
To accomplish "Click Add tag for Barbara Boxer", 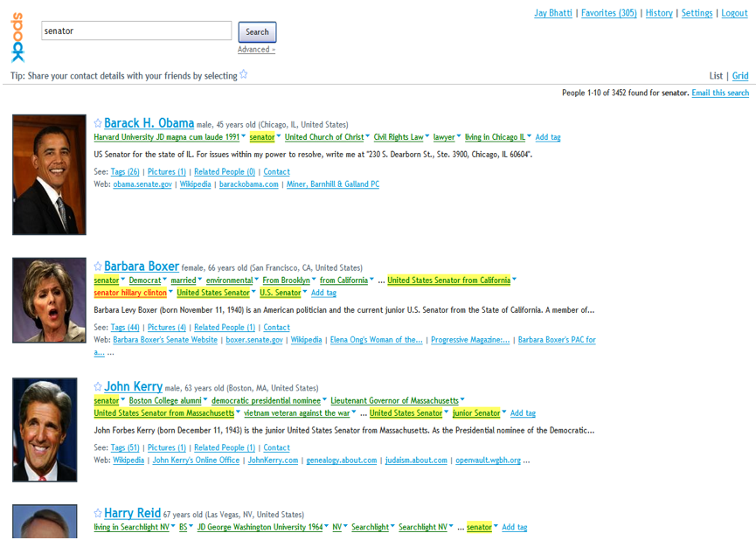I will coord(323,293).
